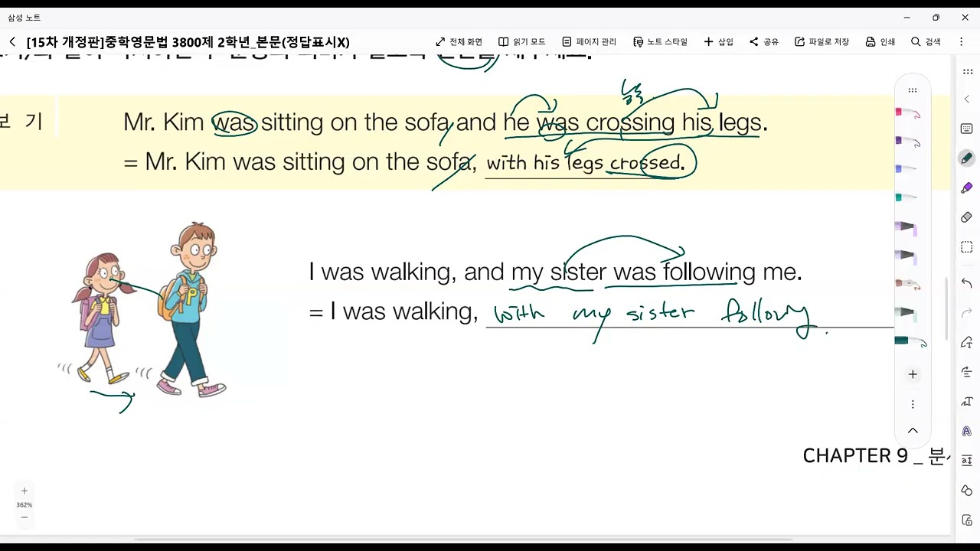Open handwriting to text conversion tool
Viewport: 980px width, 551px height.
pyautogui.click(x=967, y=342)
